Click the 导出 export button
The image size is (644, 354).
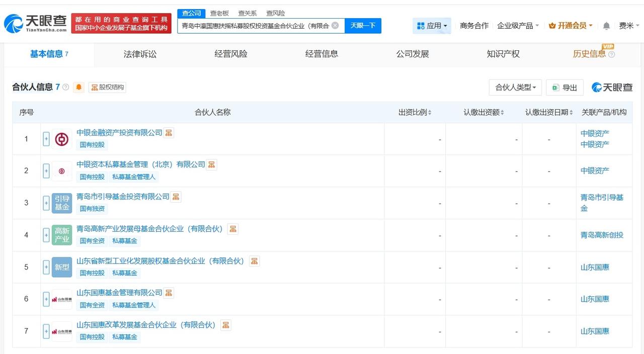pos(565,87)
